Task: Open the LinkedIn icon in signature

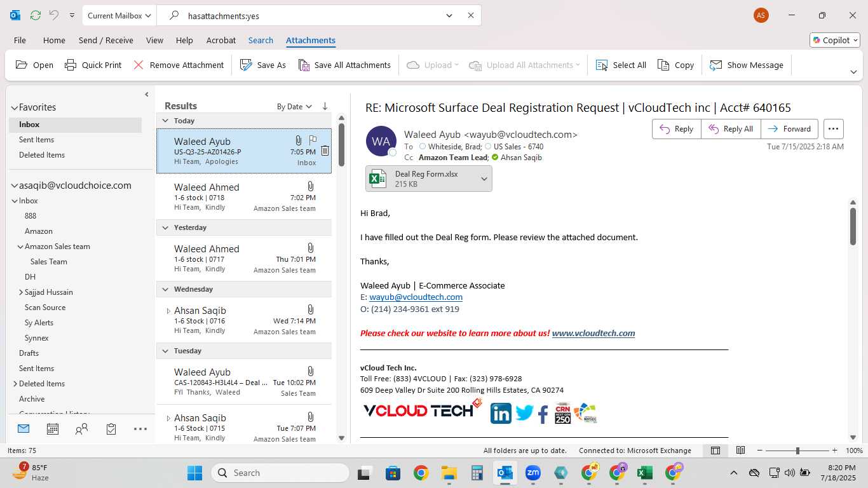Action: point(501,413)
